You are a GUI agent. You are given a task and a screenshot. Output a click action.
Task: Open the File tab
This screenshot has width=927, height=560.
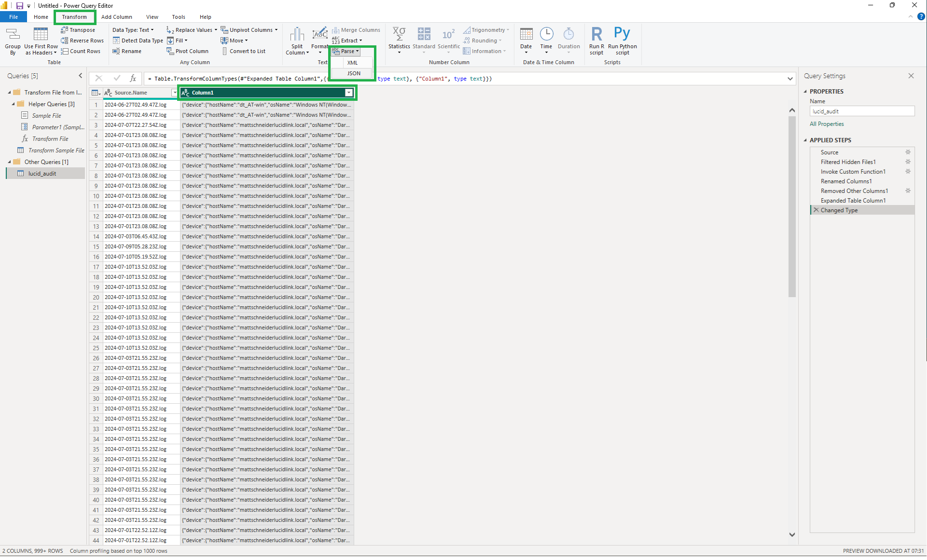click(14, 17)
